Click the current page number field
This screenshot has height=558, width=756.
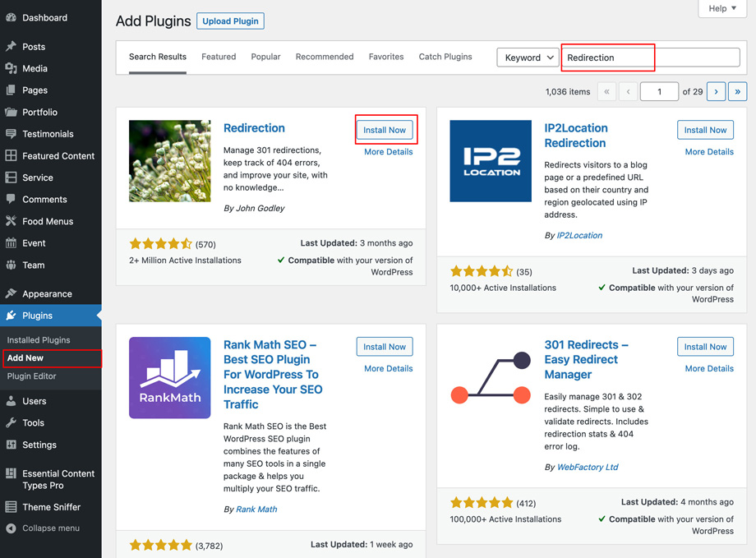pos(659,92)
